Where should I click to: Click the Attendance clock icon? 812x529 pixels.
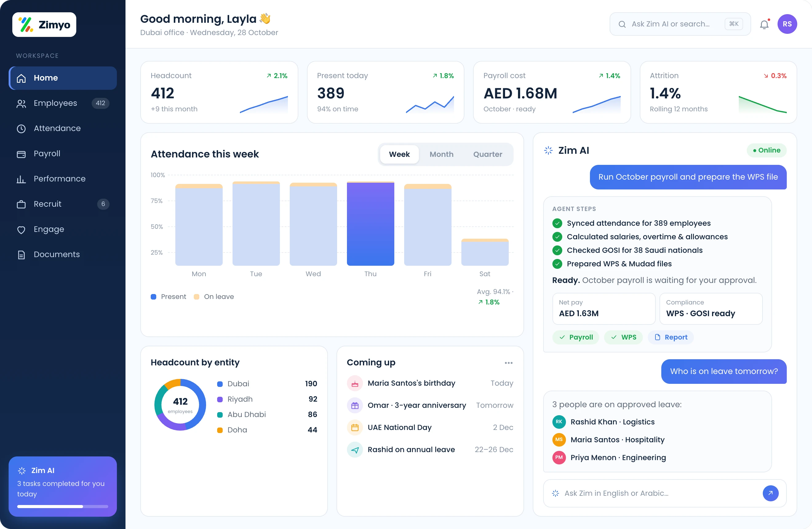[21, 129]
